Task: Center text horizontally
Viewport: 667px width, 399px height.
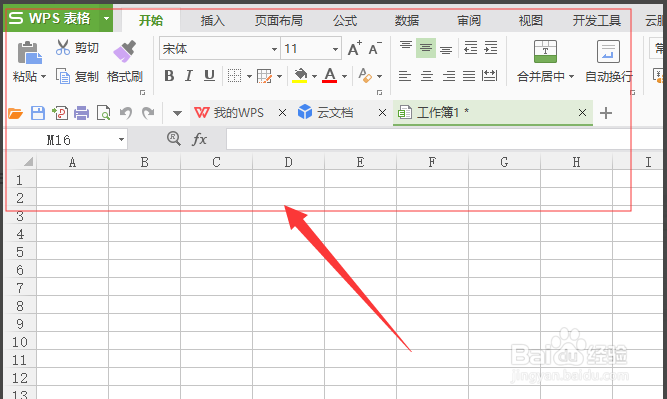Action: coord(427,76)
